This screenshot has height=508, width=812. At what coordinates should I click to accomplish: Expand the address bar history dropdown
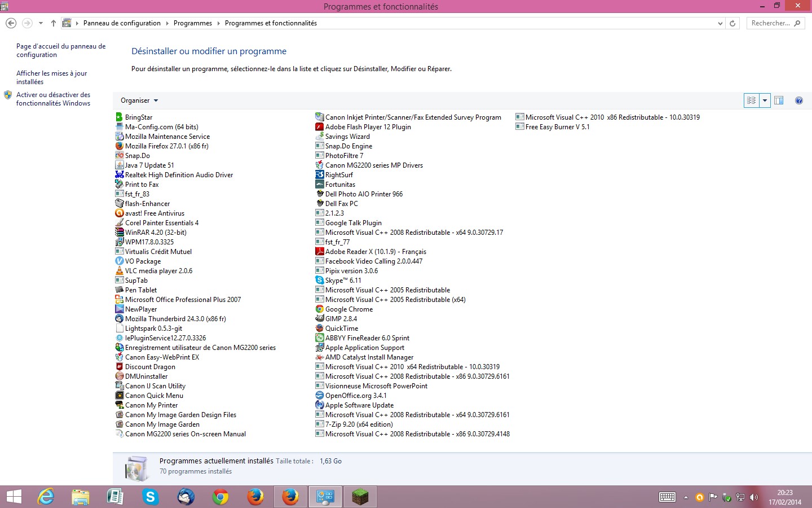[720, 23]
